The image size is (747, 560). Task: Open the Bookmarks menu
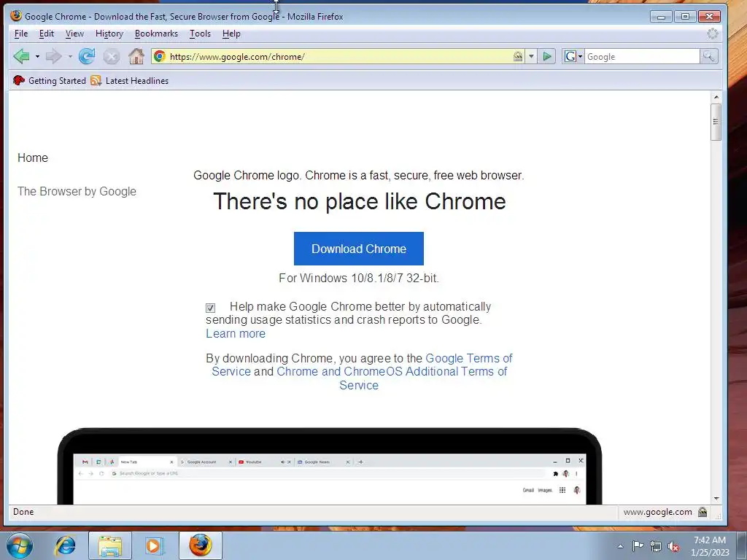coord(156,34)
